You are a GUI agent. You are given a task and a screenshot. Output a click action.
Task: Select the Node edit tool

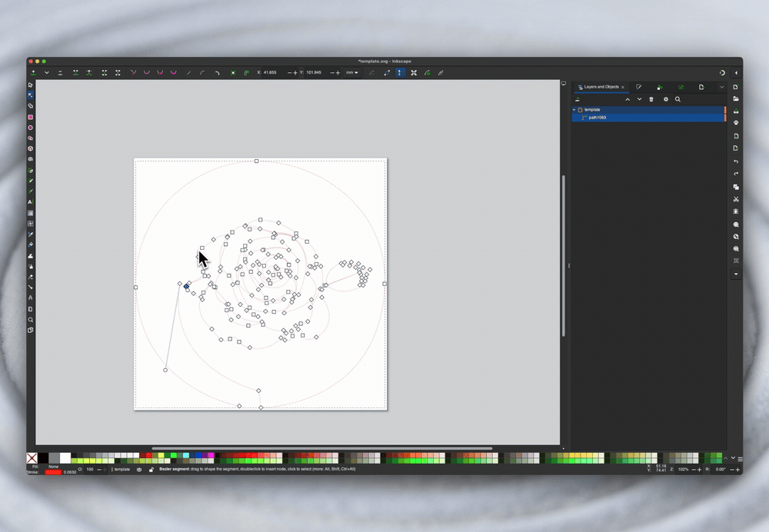[31, 95]
